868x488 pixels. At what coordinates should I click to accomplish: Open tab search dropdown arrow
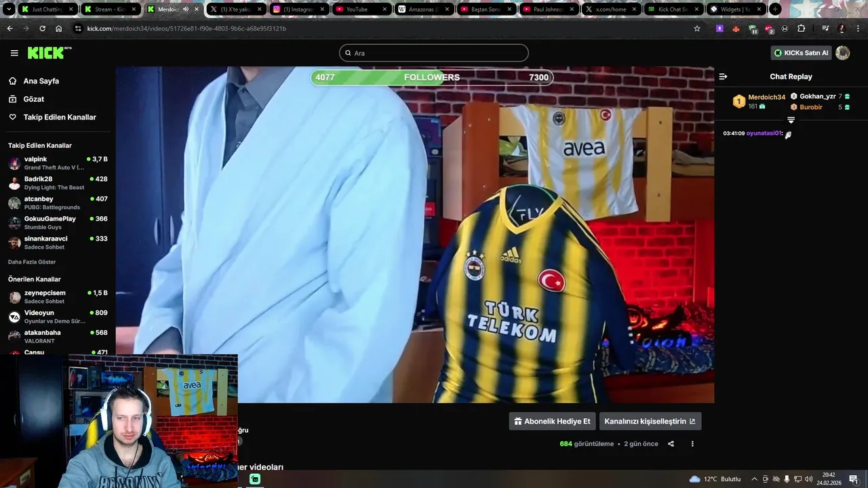(x=9, y=9)
